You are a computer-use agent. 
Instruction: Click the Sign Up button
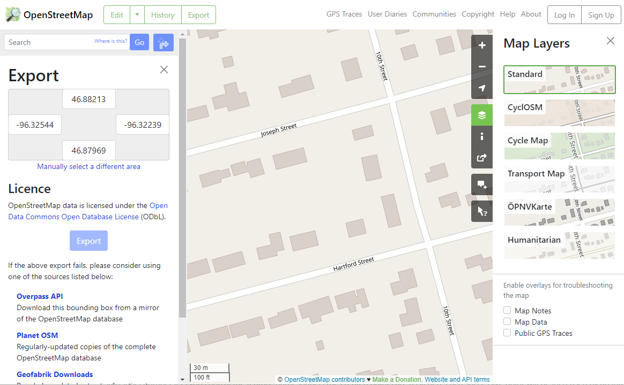tap(601, 15)
